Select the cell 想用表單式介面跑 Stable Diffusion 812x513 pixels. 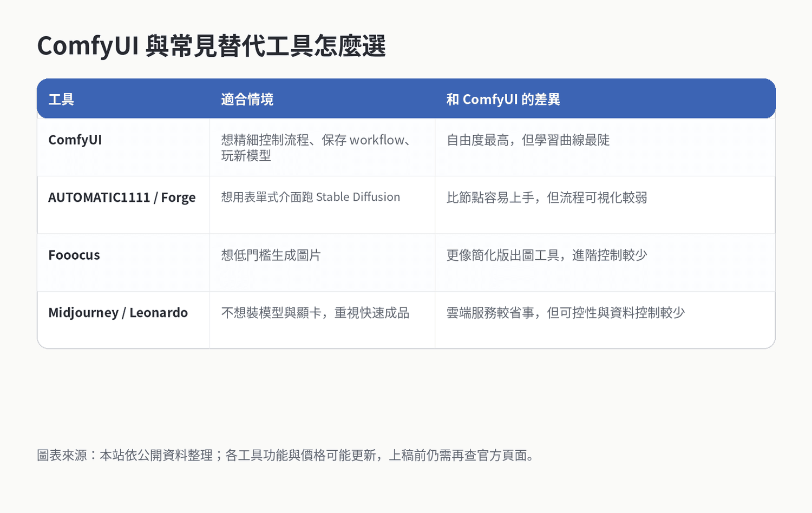pyautogui.click(x=310, y=197)
